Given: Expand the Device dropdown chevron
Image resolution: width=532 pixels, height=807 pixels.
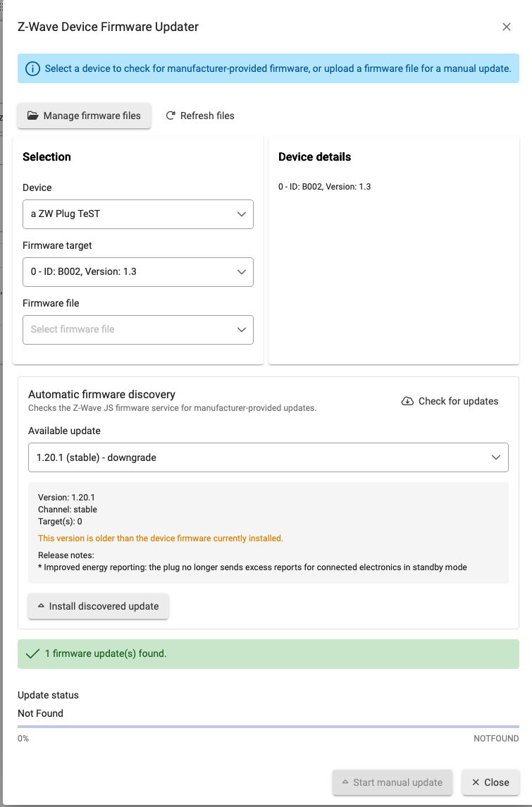Looking at the screenshot, I should (241, 214).
